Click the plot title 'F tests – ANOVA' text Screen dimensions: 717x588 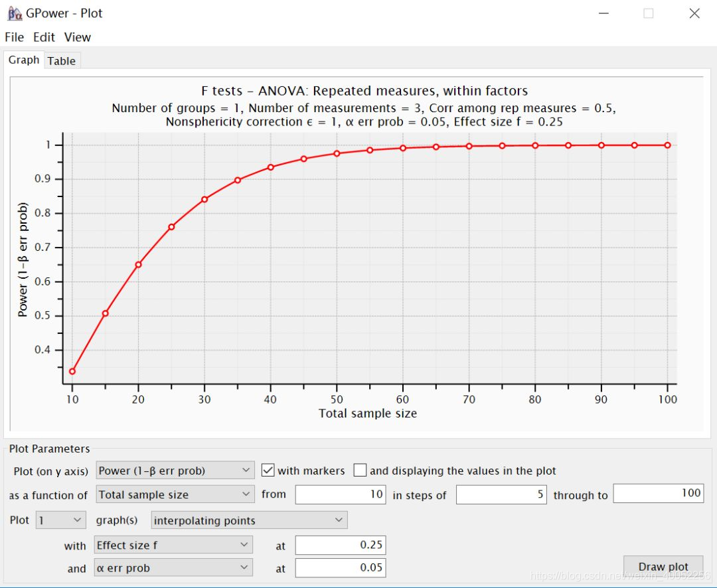364,90
